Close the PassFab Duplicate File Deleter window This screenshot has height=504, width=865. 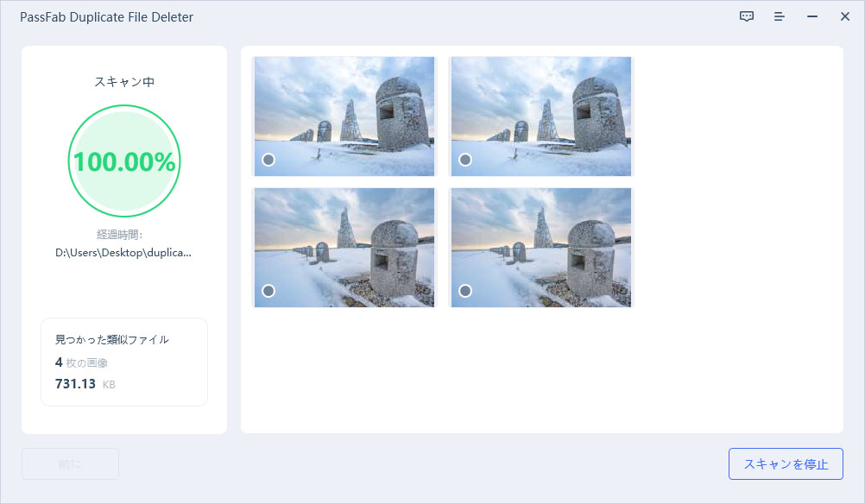[x=844, y=16]
